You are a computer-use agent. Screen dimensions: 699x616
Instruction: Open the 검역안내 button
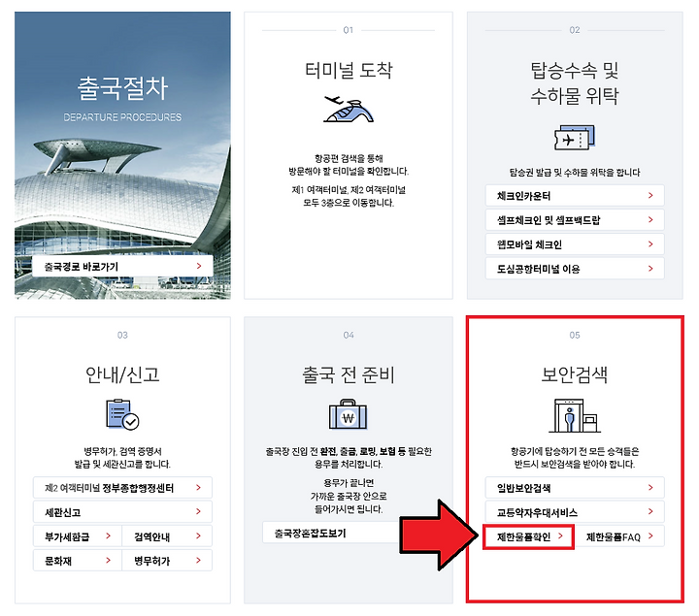(167, 536)
